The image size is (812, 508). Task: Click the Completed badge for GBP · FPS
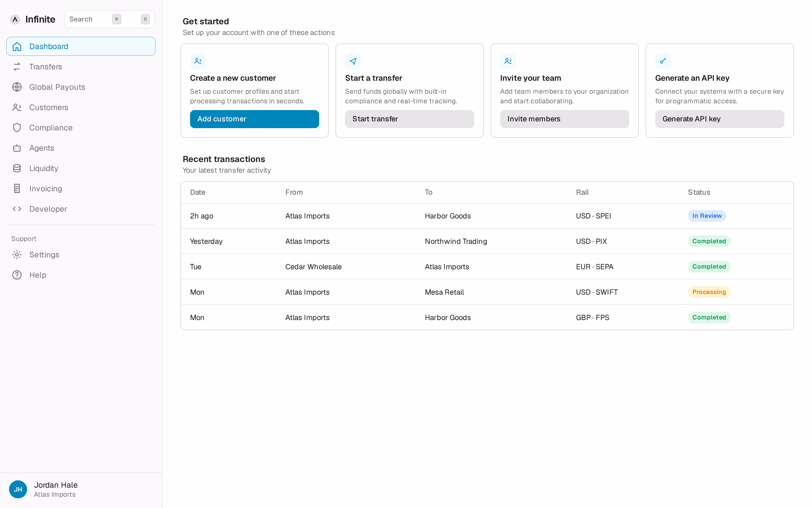[709, 317]
